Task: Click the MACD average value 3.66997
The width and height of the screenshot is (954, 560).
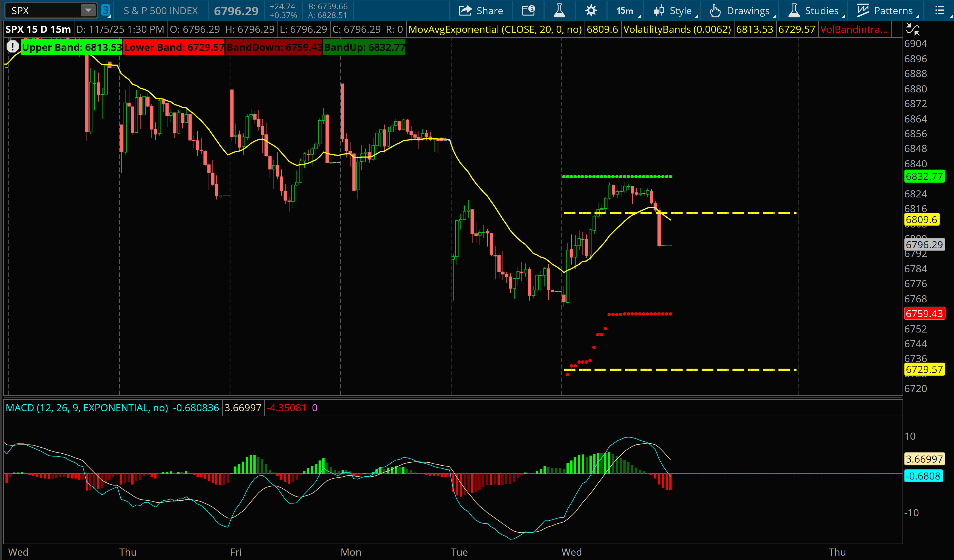Action: (x=243, y=407)
